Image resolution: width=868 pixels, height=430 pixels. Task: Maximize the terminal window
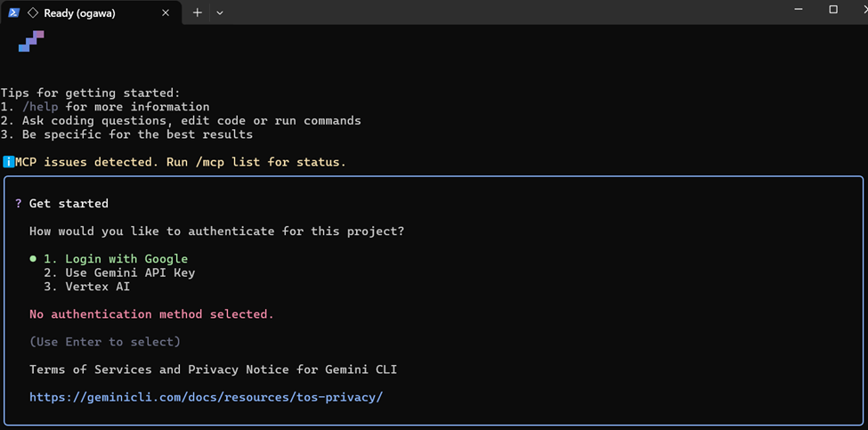coord(833,10)
